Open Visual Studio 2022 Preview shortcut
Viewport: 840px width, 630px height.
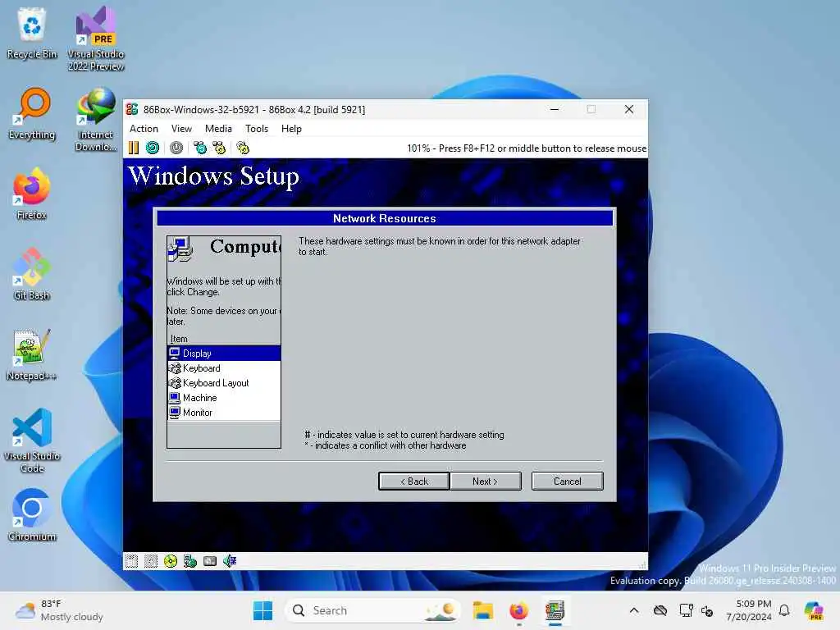[x=96, y=39]
